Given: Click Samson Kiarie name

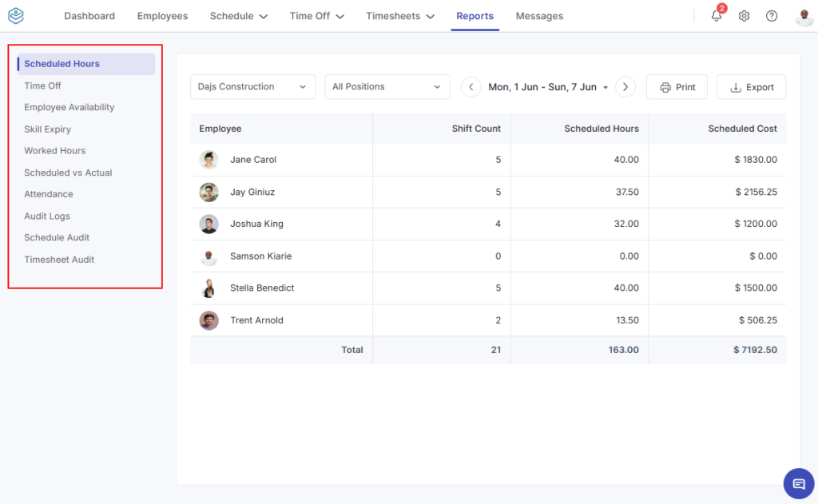Looking at the screenshot, I should click(x=261, y=256).
